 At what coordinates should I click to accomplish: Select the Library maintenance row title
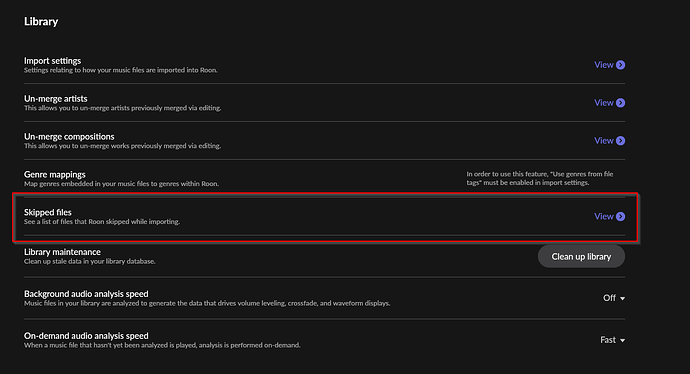[62, 252]
